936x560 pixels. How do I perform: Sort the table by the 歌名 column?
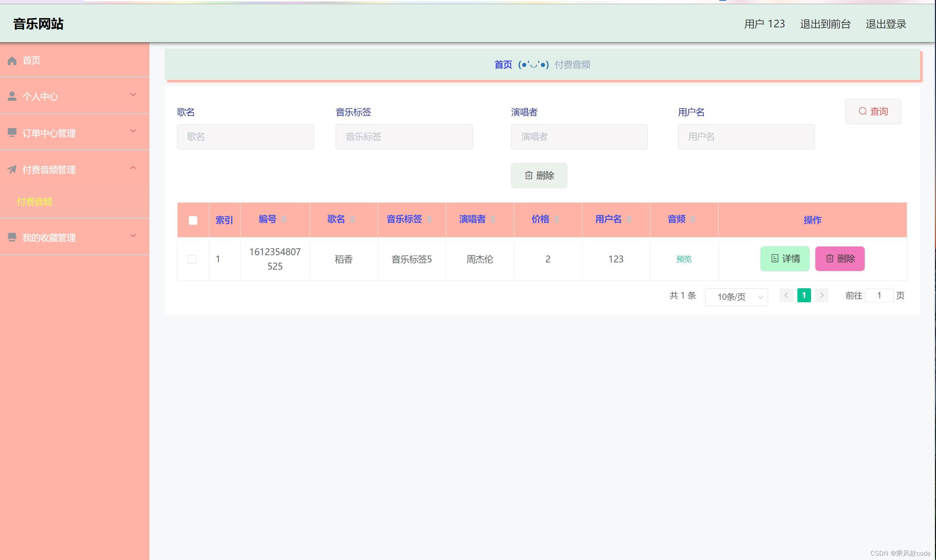coord(352,219)
